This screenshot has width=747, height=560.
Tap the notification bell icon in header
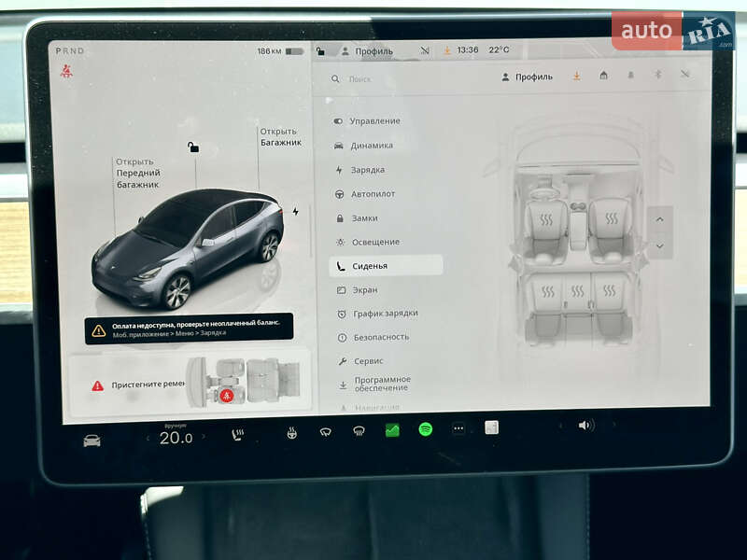(631, 75)
